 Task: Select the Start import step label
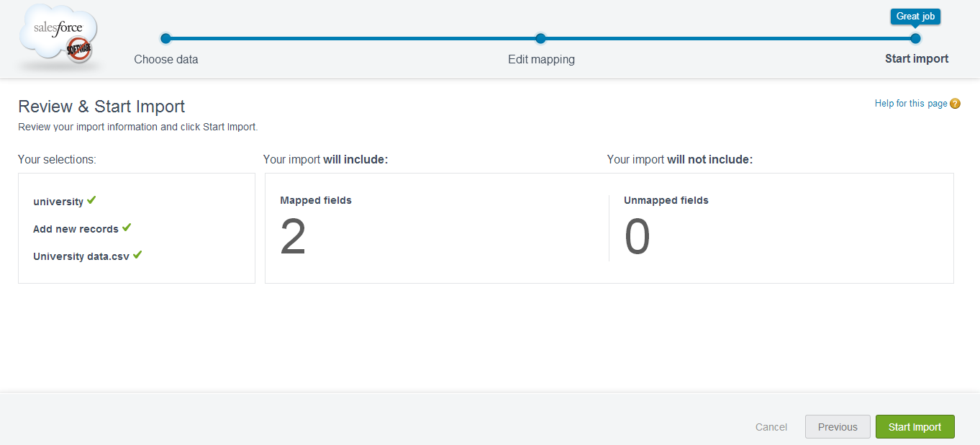tap(917, 59)
